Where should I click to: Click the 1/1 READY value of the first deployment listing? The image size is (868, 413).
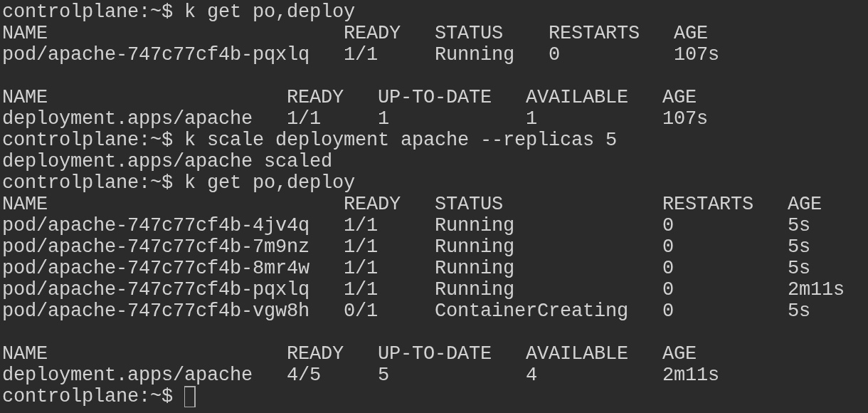(x=303, y=119)
